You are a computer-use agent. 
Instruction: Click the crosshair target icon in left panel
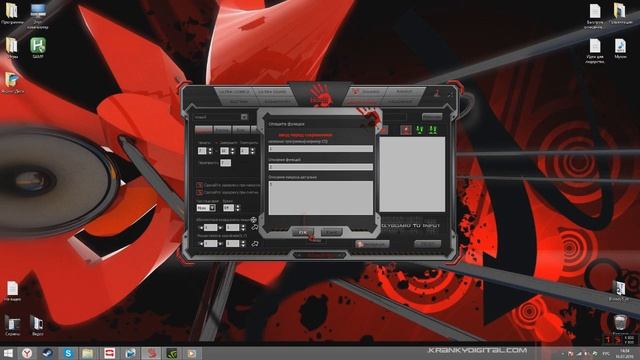tap(253, 220)
